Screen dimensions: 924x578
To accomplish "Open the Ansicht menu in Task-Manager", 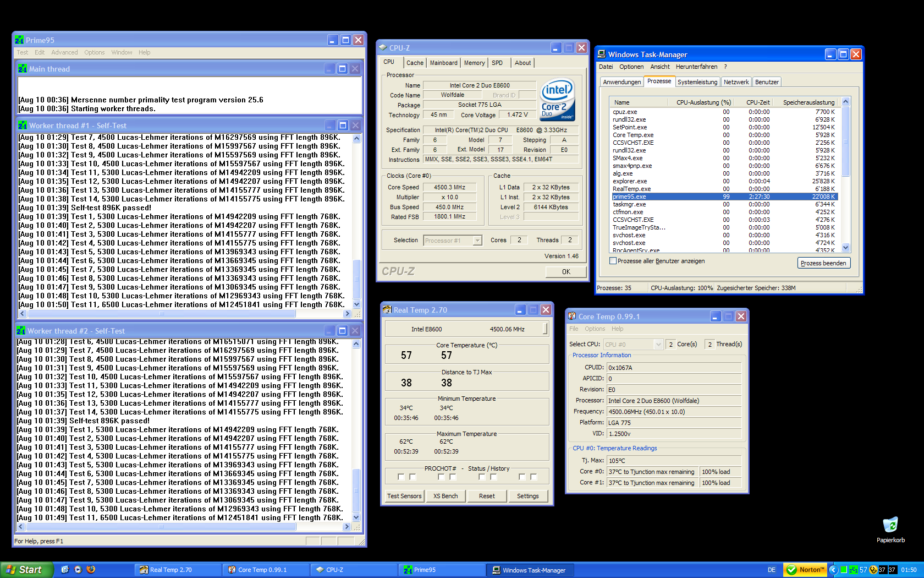I will point(660,67).
